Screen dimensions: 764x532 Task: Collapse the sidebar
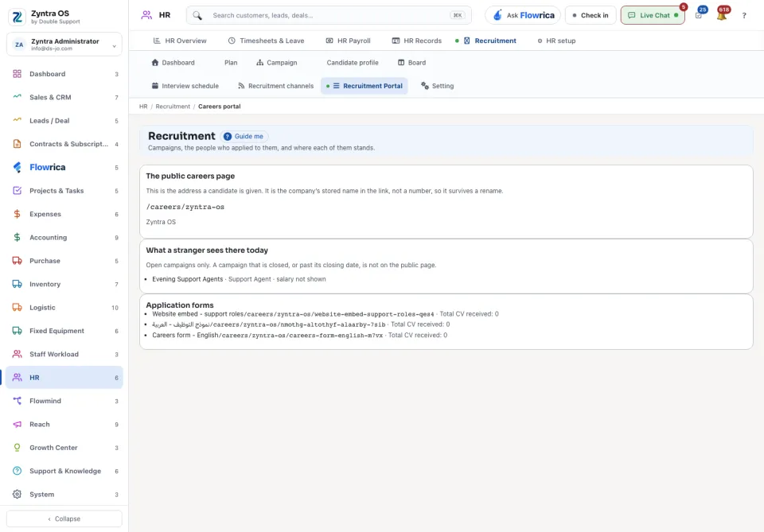pos(64,518)
